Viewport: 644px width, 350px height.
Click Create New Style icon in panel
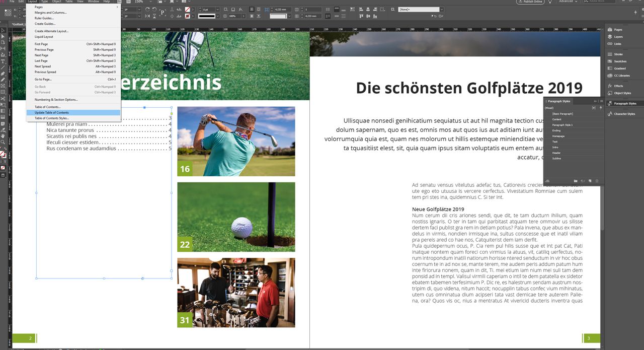(590, 181)
